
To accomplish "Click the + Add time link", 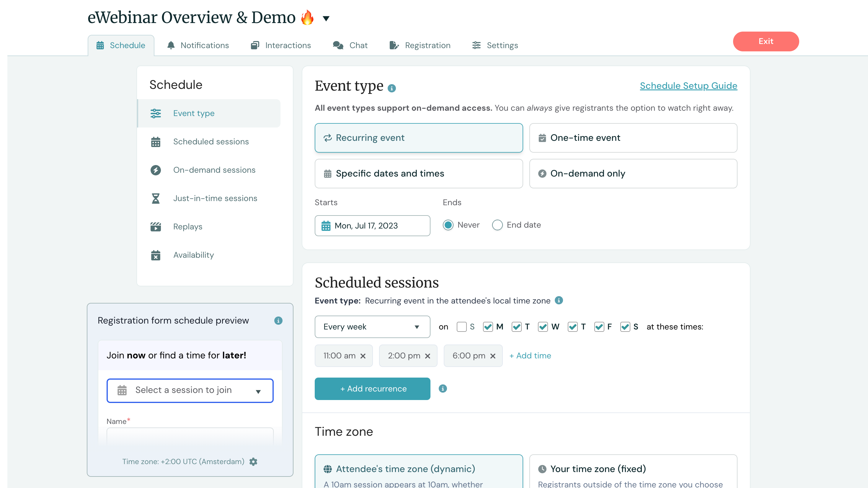I will point(530,355).
